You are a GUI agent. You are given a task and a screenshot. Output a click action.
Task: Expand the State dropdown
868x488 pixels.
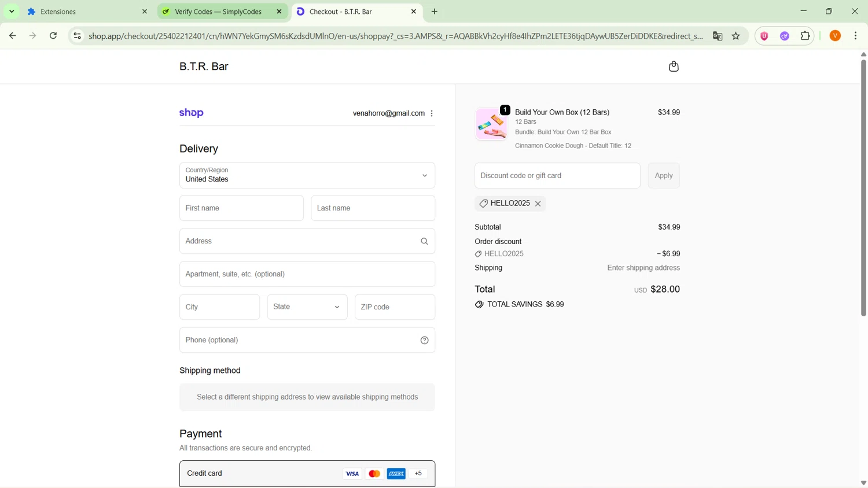pos(307,307)
